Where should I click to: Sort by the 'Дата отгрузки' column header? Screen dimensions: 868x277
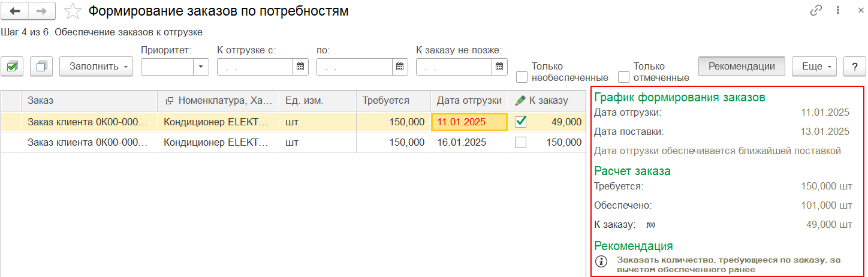[469, 101]
